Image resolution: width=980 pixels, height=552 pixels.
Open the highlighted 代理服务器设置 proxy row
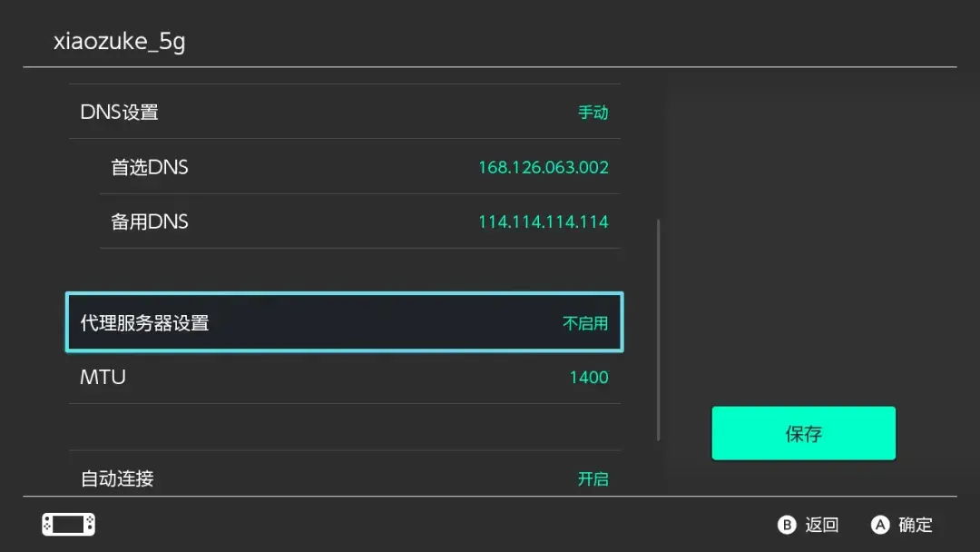(345, 322)
